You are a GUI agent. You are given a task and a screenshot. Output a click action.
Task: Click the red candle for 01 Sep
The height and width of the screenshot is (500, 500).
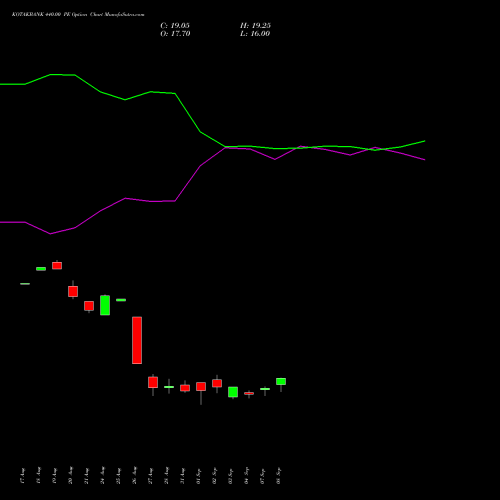click(201, 386)
